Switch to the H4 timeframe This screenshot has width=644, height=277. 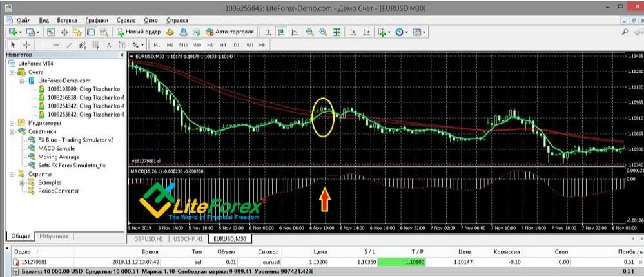[x=223, y=44]
